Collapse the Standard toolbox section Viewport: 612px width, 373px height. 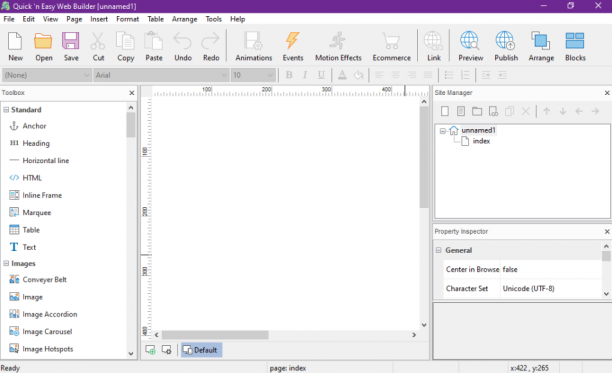click(6, 110)
